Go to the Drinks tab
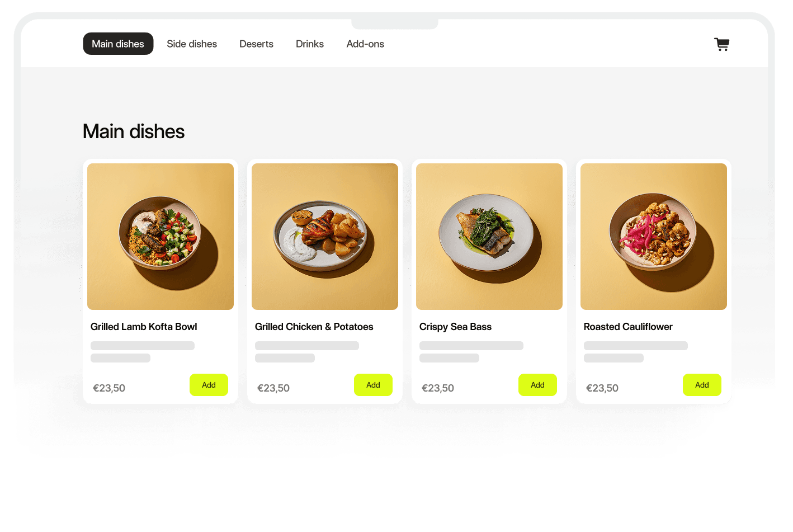Viewport: 793px width, 532px height. [310, 44]
